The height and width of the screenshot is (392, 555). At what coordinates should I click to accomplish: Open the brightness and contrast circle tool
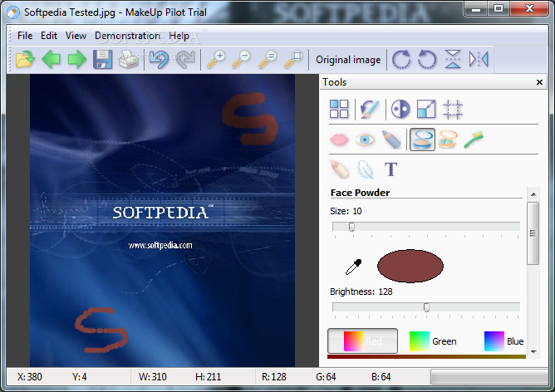[x=400, y=109]
